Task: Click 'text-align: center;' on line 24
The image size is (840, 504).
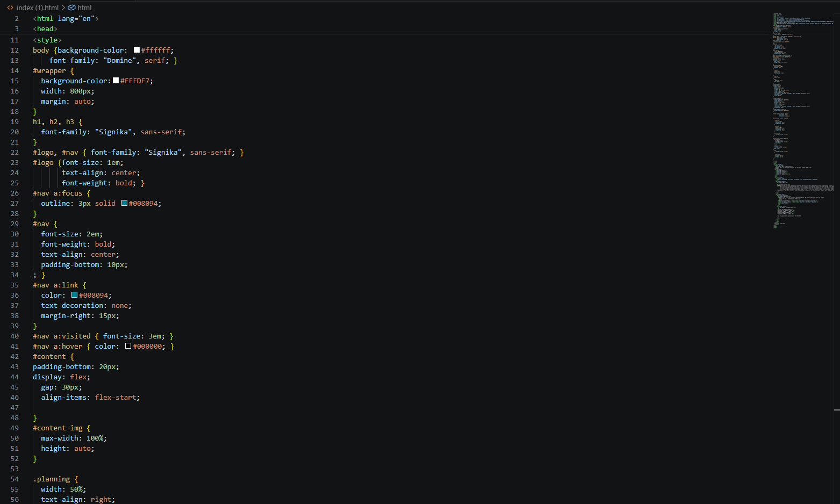Action: 101,172
